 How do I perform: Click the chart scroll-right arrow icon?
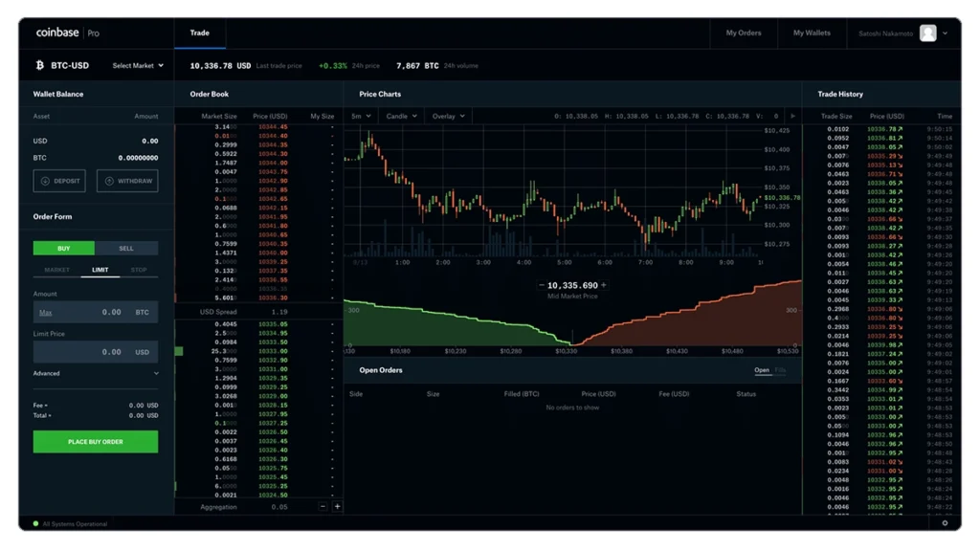(792, 116)
